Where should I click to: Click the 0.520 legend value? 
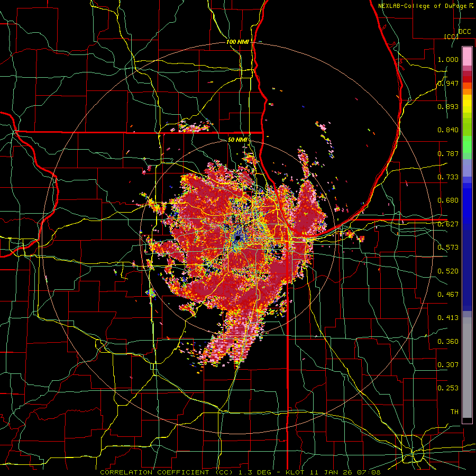click(x=448, y=271)
